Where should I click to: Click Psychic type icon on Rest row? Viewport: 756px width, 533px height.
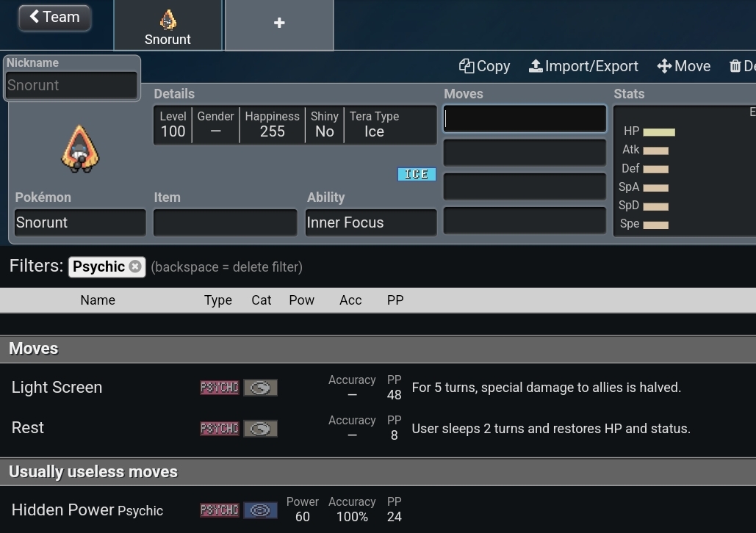point(220,429)
